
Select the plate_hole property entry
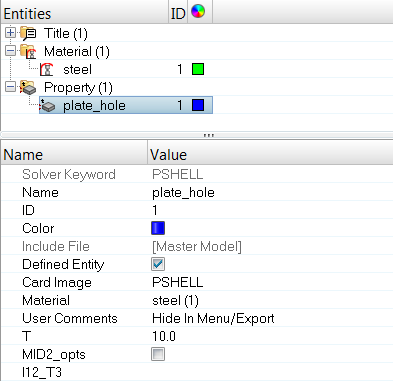[x=126, y=105]
